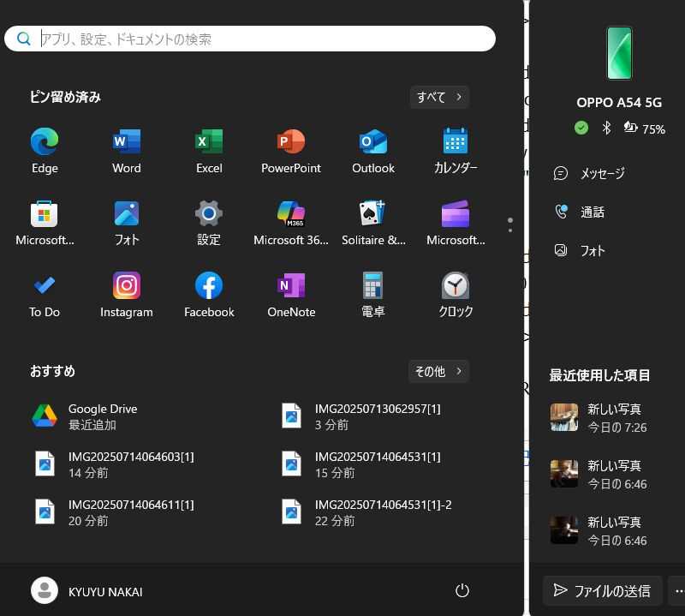Screen dimensions: 685x616
Task: Open more options beside ファイルの送信
Action: [x=679, y=590]
